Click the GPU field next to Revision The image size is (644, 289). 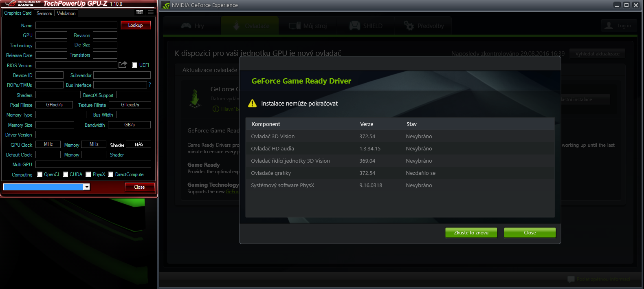(x=51, y=35)
